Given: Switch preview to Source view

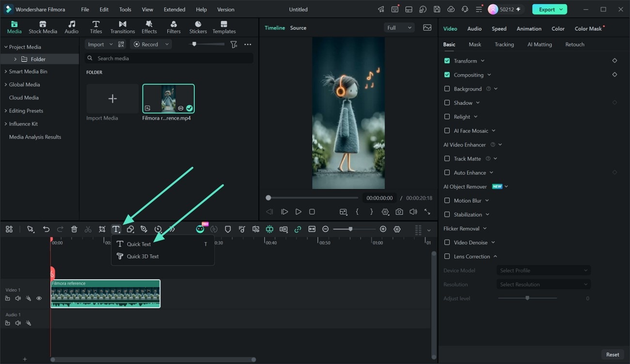Looking at the screenshot, I should (x=298, y=28).
